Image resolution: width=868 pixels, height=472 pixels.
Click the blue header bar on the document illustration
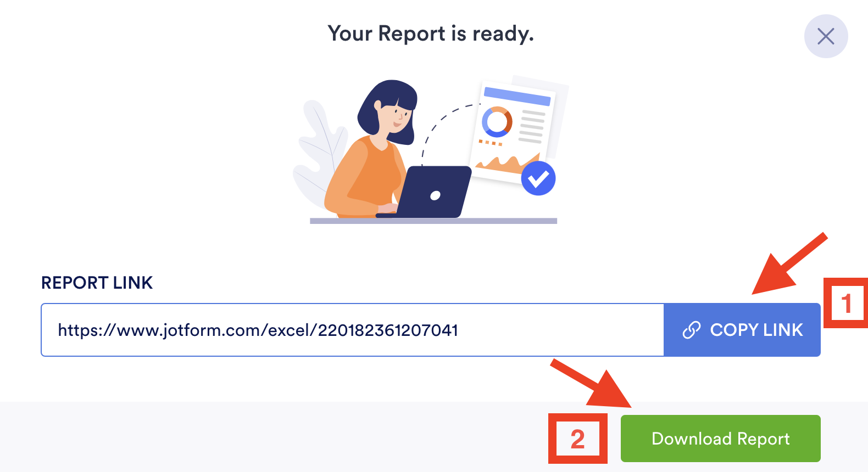coord(517,96)
